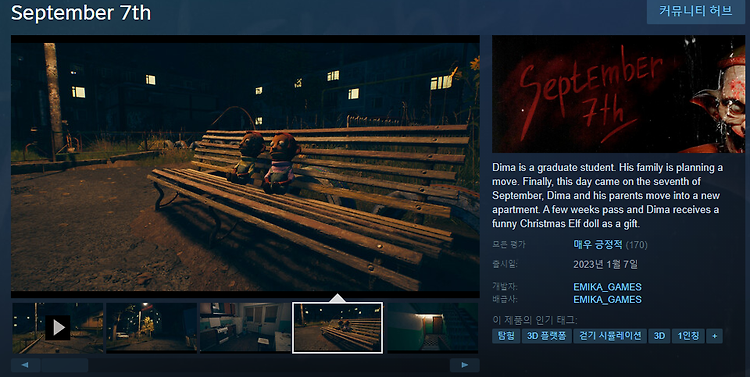Image resolution: width=750 pixels, height=377 pixels.
Task: Click the left arrow of thumbnail strip
Action: click(x=25, y=365)
